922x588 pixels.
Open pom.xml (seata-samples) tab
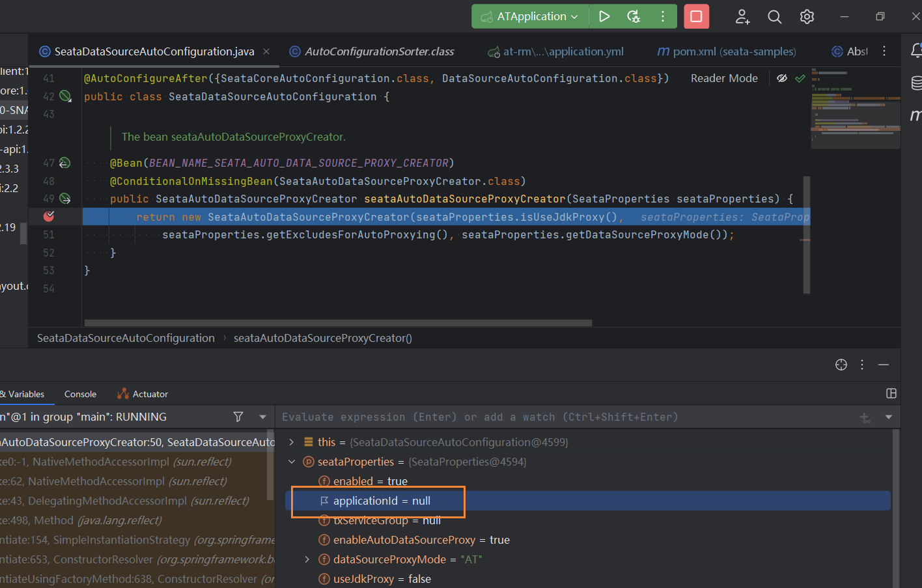[734, 51]
